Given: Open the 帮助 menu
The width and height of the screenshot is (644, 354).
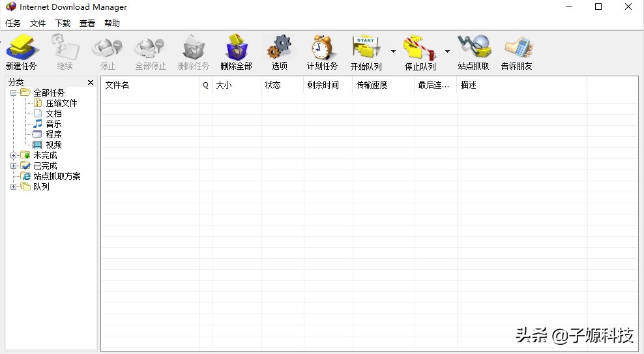Looking at the screenshot, I should tap(112, 23).
